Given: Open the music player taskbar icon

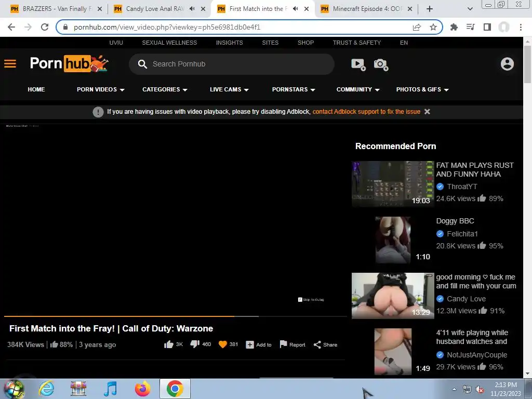Looking at the screenshot, I should click(x=110, y=389).
